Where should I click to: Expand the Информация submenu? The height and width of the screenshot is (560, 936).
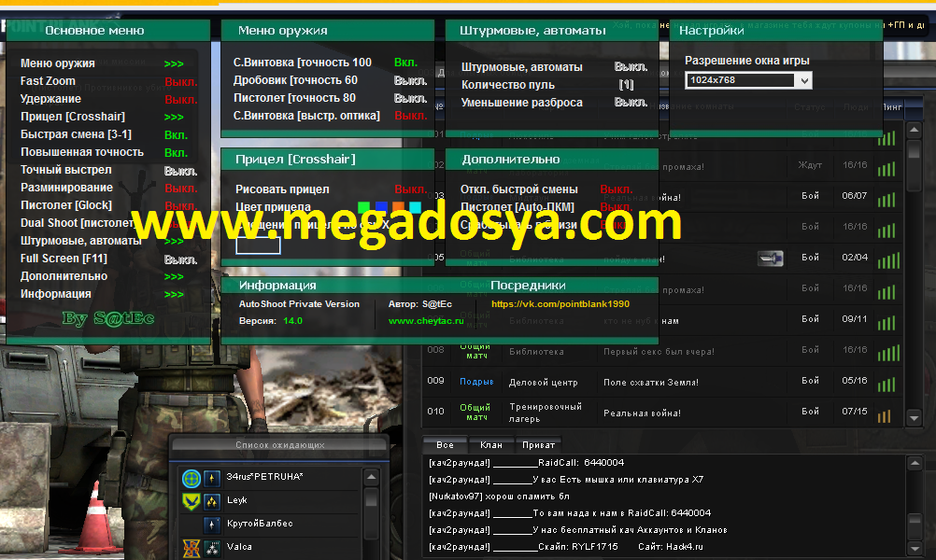(x=174, y=294)
